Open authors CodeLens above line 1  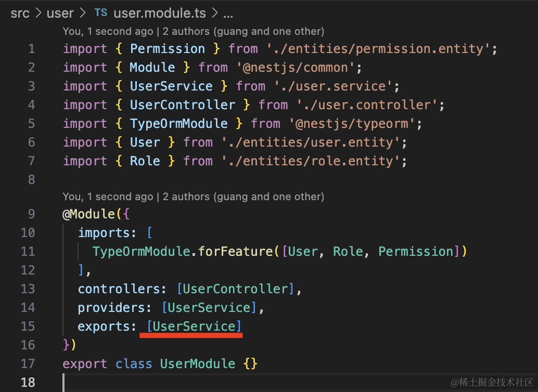193,31
